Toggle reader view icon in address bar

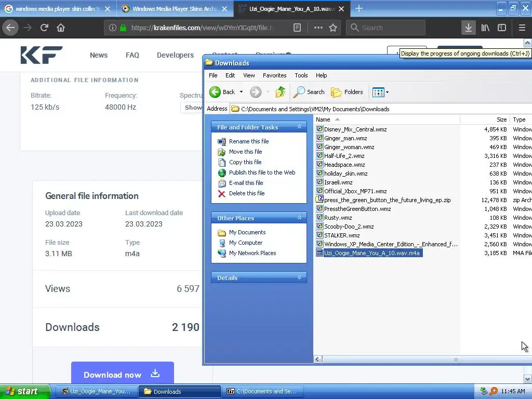tap(297, 28)
